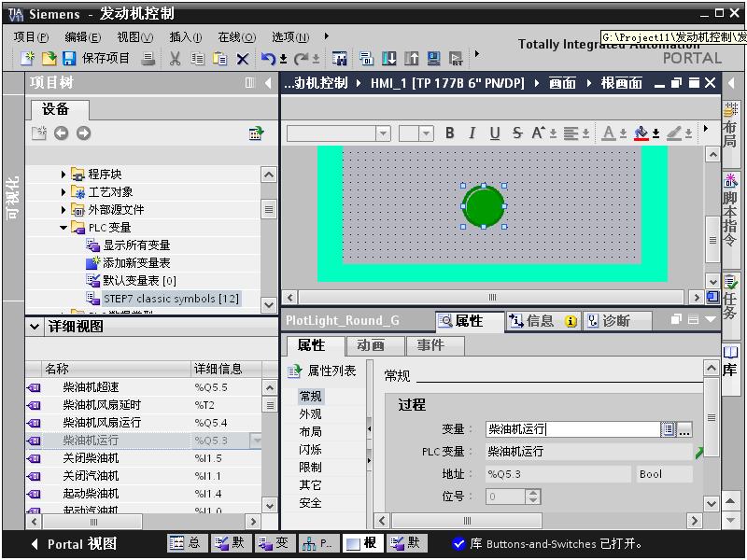Switch to the 信息 inspector tab
This screenshot has width=747, height=560.
tap(543, 321)
